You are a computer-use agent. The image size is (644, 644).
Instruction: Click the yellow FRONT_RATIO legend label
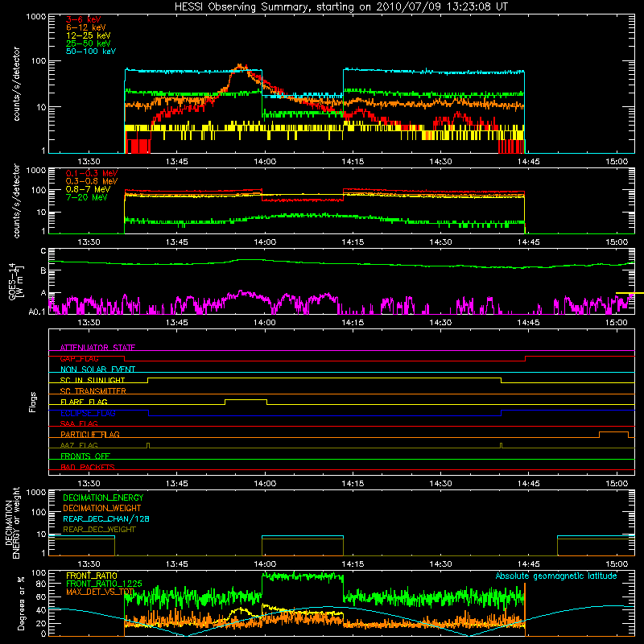(x=92, y=576)
